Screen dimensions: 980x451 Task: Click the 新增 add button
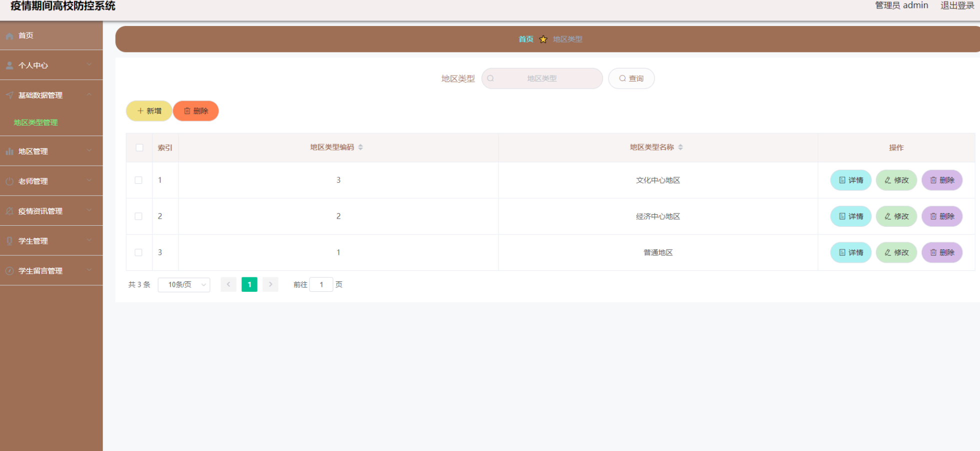point(149,111)
